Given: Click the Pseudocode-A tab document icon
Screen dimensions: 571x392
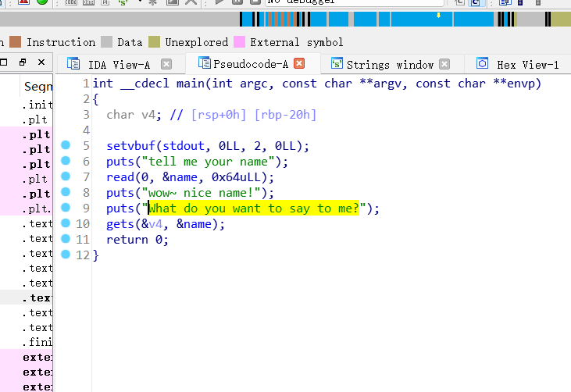Looking at the screenshot, I should coord(205,63).
